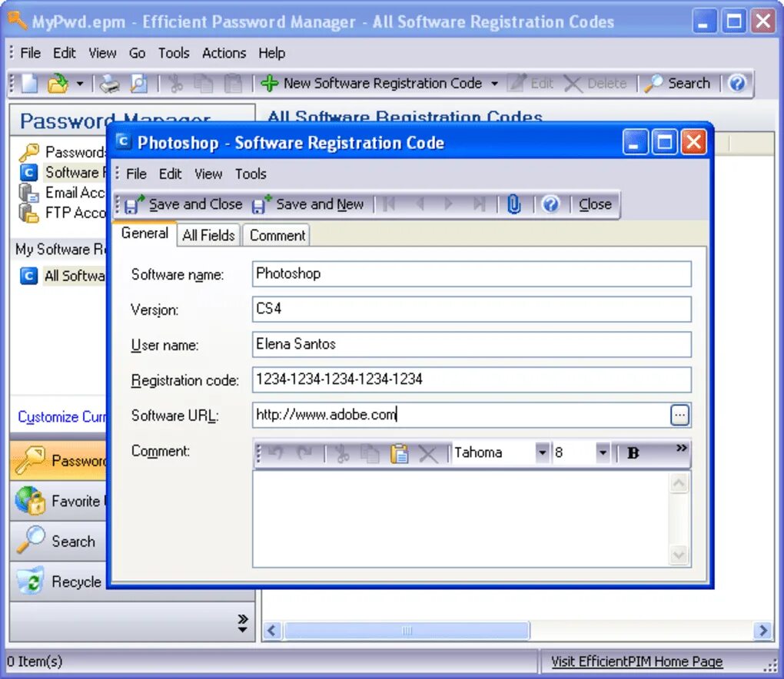Open the Tools menu in Photoshop dialog
The height and width of the screenshot is (679, 784).
tap(251, 174)
